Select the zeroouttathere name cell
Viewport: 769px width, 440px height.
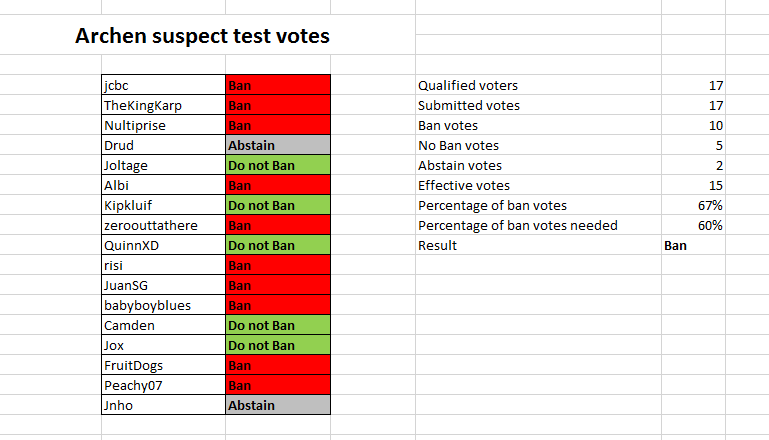click(163, 225)
